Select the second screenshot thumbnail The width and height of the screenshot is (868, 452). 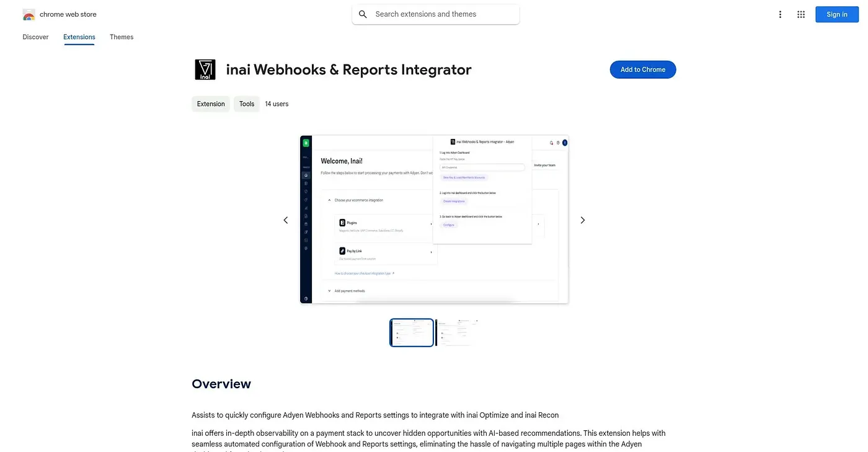[x=458, y=332]
